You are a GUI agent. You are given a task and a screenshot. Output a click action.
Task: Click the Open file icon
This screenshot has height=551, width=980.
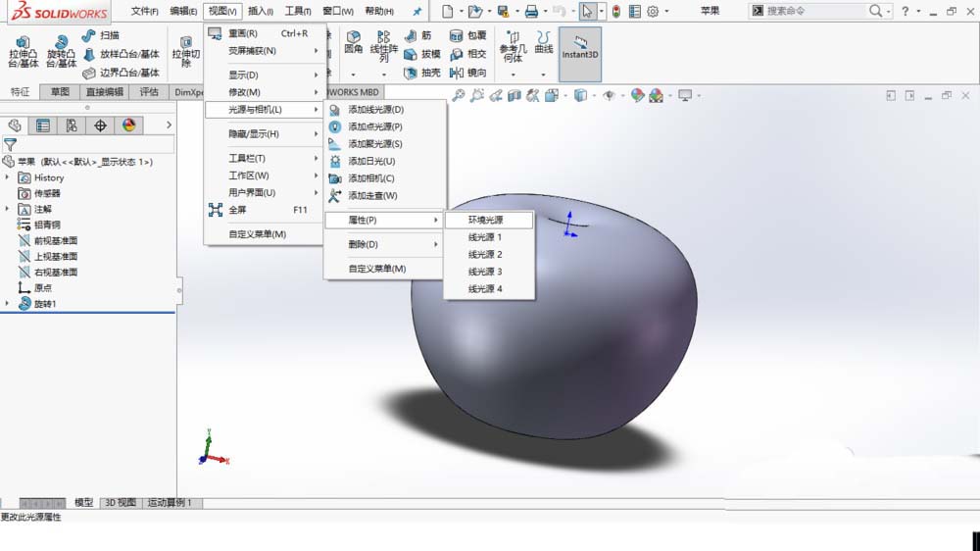point(475,11)
